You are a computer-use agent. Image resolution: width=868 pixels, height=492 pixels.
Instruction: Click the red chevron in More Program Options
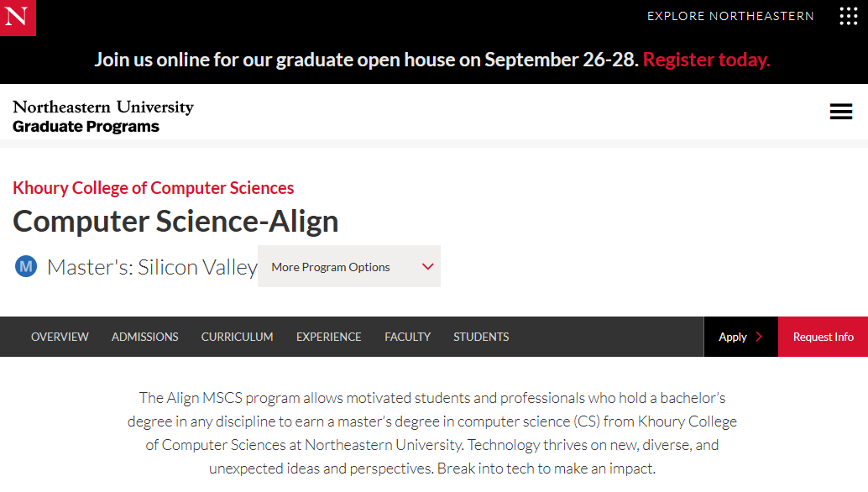[x=427, y=267]
